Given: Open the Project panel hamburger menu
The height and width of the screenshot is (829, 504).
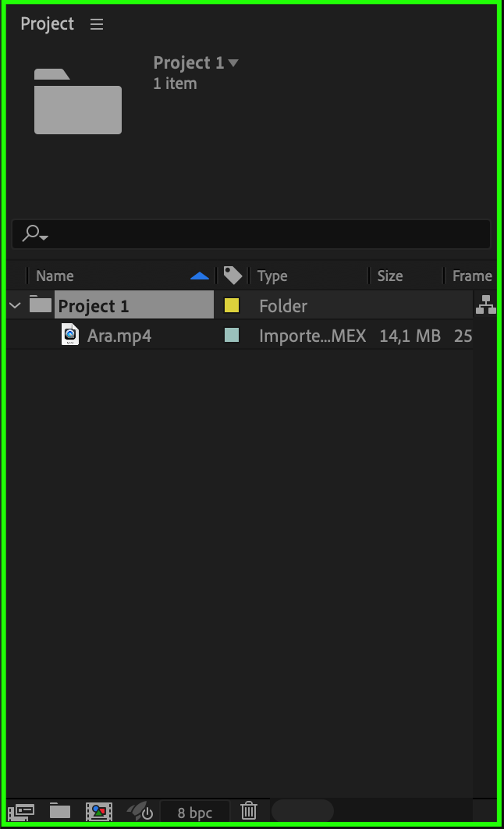Looking at the screenshot, I should pos(97,23).
